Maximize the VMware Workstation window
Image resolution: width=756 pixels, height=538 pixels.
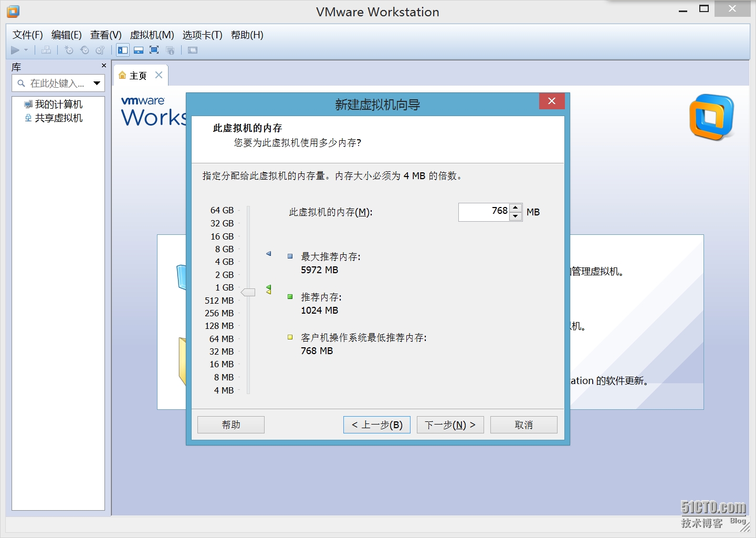click(x=704, y=9)
